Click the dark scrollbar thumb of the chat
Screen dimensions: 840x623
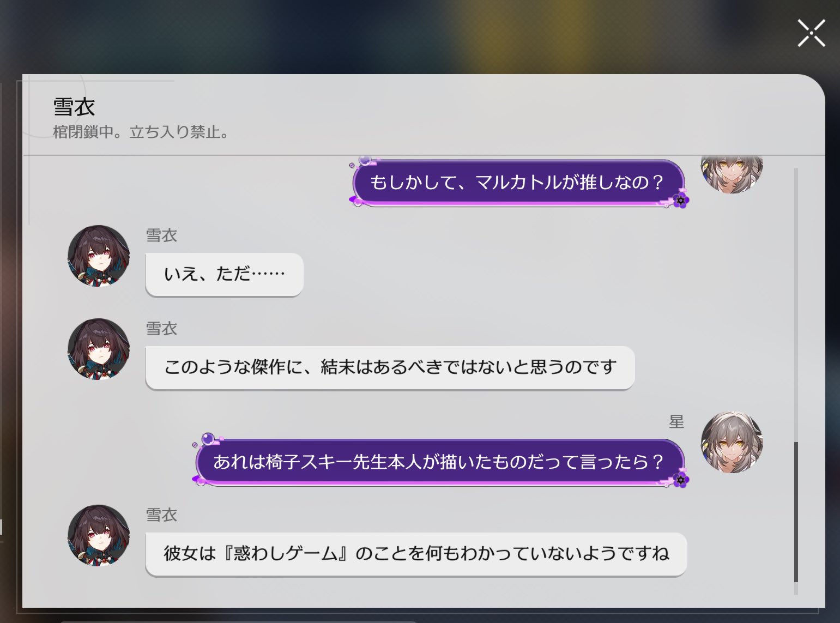point(796,512)
